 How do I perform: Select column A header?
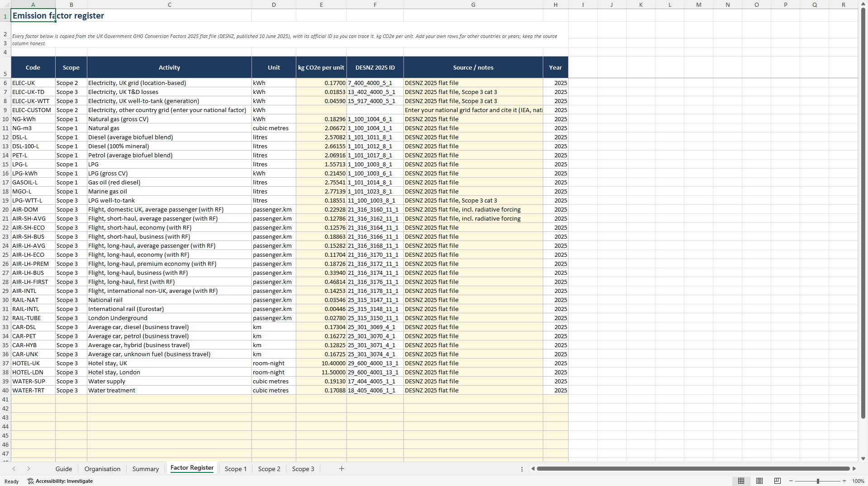[x=33, y=5]
